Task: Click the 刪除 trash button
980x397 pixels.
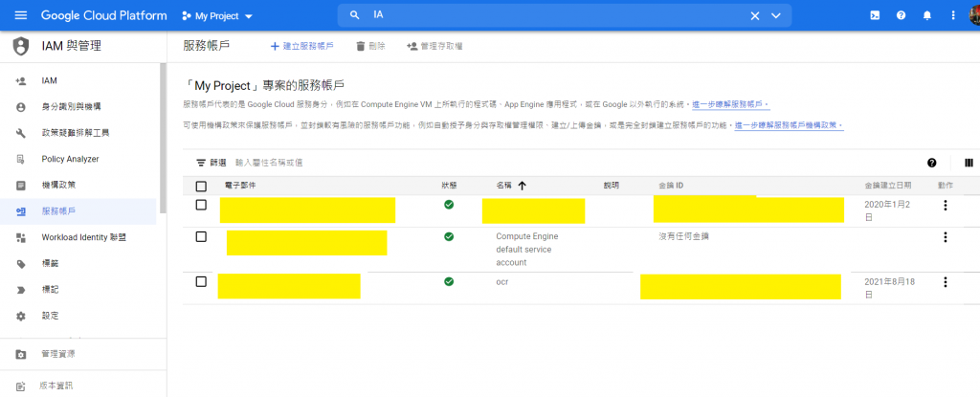Action: tap(370, 46)
